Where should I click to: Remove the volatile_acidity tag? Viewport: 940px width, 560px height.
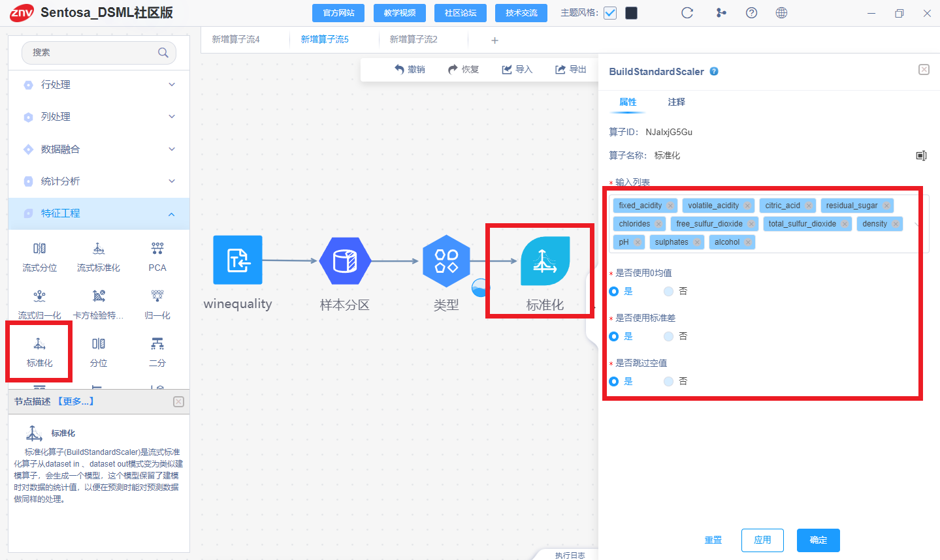[x=747, y=206]
